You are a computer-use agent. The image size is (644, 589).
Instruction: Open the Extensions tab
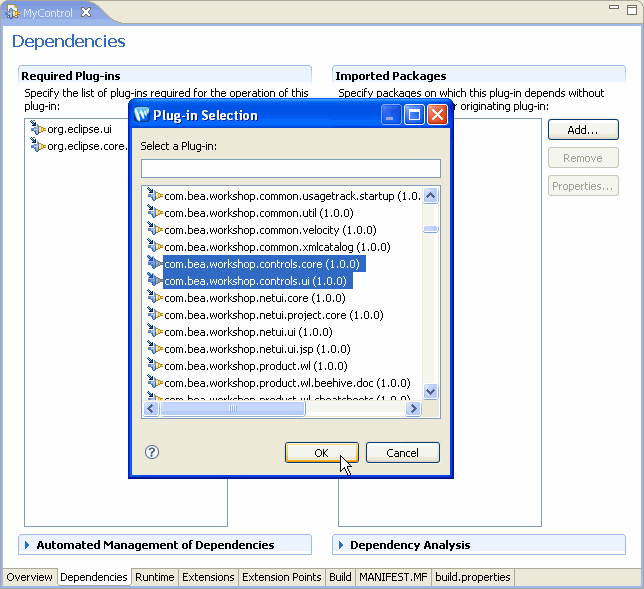point(208,577)
